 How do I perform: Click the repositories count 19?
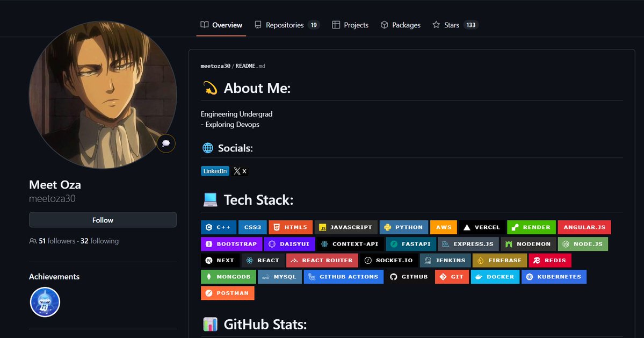click(x=314, y=25)
